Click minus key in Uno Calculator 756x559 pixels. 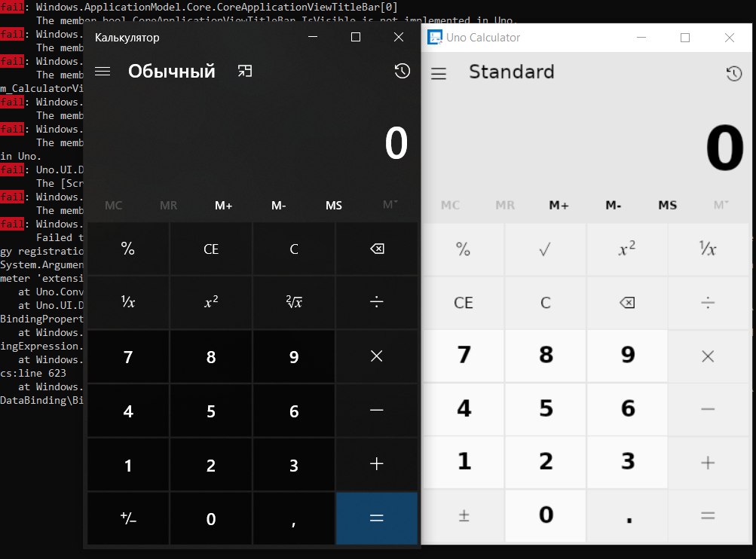708,409
